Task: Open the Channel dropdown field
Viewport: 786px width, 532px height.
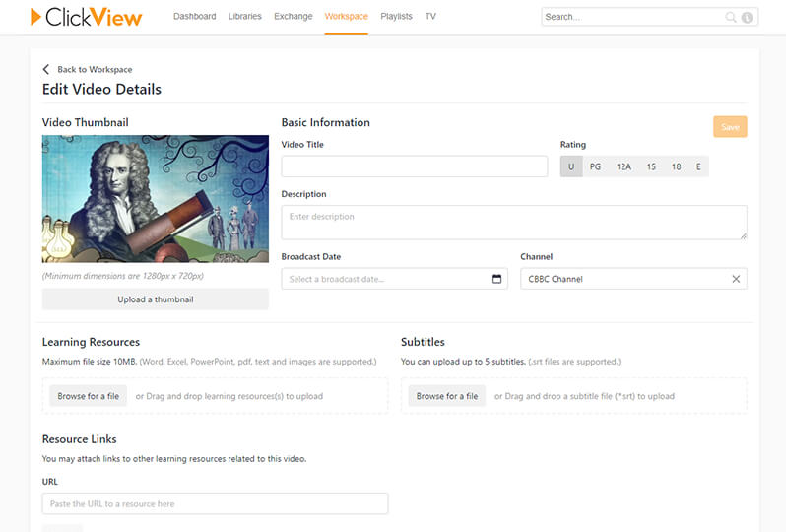Action: 621,279
